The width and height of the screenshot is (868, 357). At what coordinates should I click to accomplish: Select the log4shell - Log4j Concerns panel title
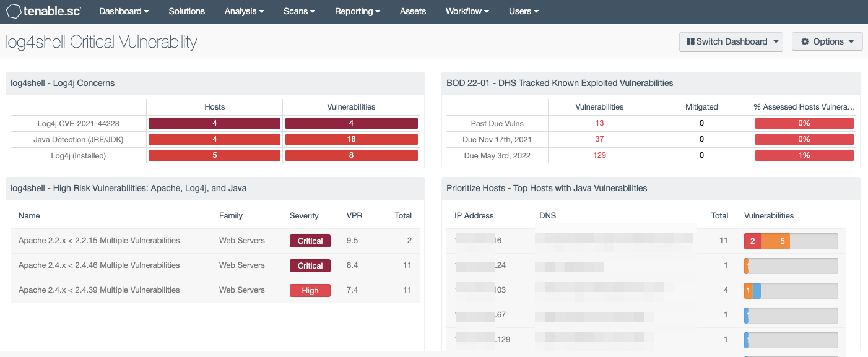63,83
